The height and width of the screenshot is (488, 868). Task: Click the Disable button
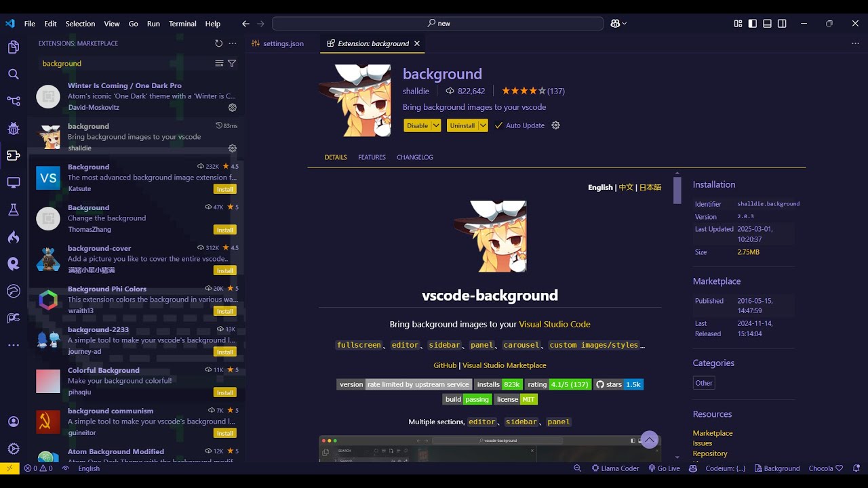(418, 125)
